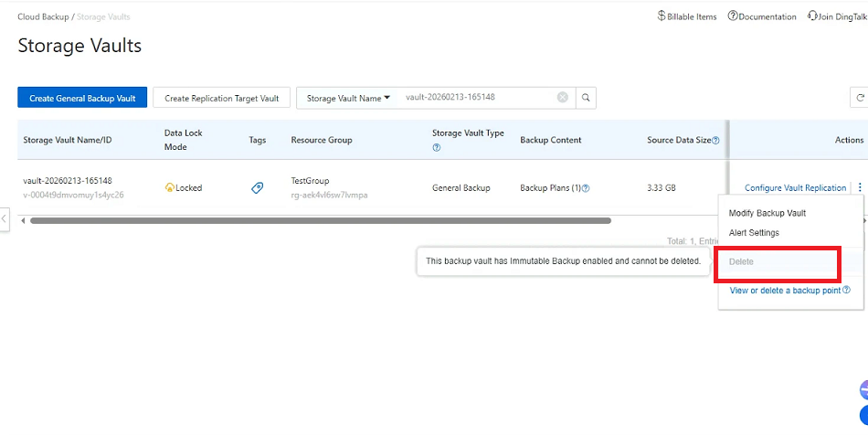Click the Locked status lock icon
Viewport: 868px width, 435px height.
[x=169, y=188]
